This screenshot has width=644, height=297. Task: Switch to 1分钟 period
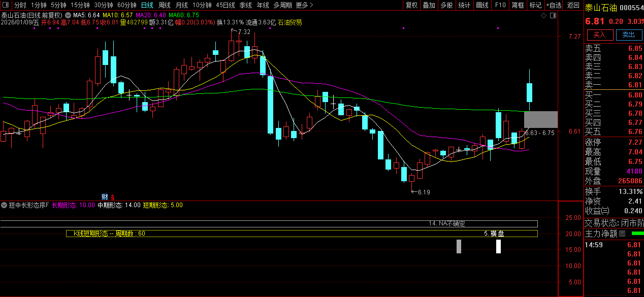point(39,5)
